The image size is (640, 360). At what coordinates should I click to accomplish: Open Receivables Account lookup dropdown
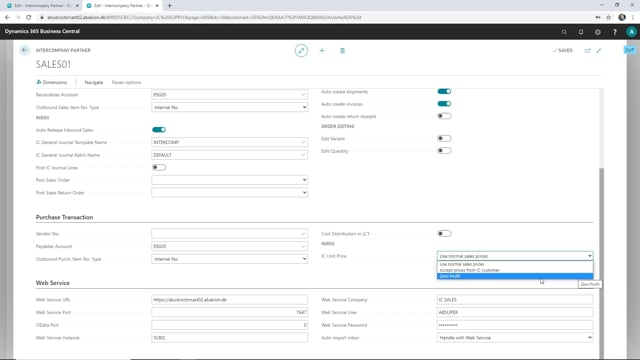pyautogui.click(x=303, y=95)
